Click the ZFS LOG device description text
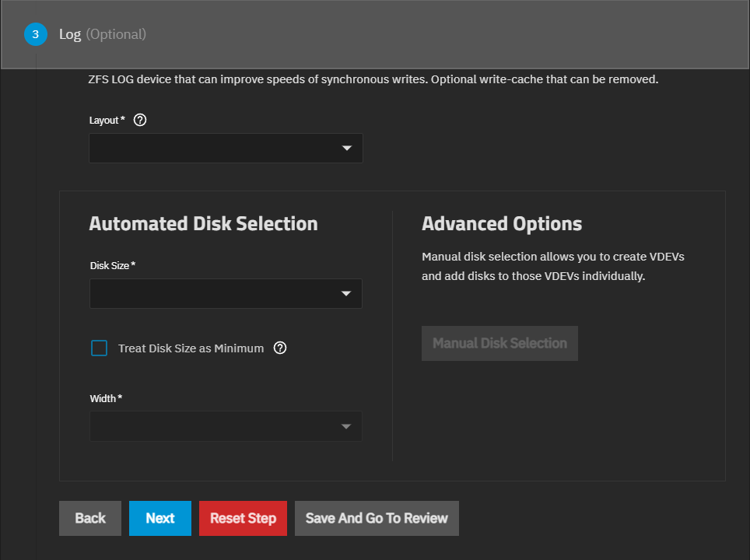 coord(373,80)
